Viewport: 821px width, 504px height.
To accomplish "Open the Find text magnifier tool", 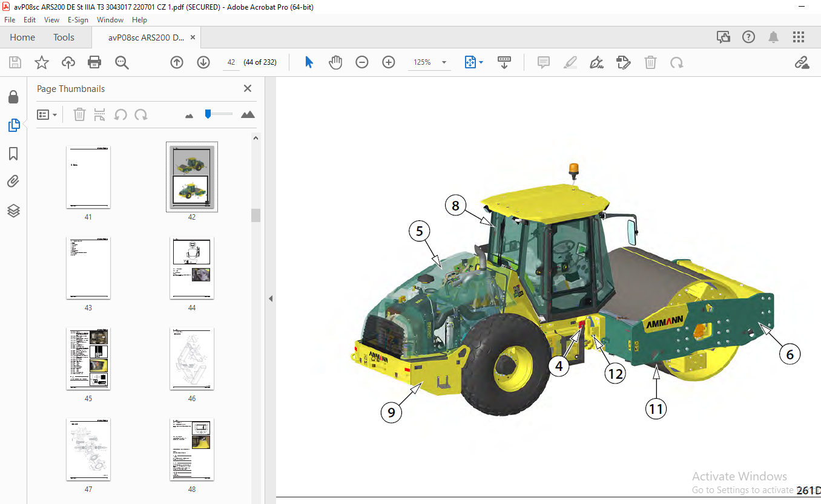I will pyautogui.click(x=122, y=62).
